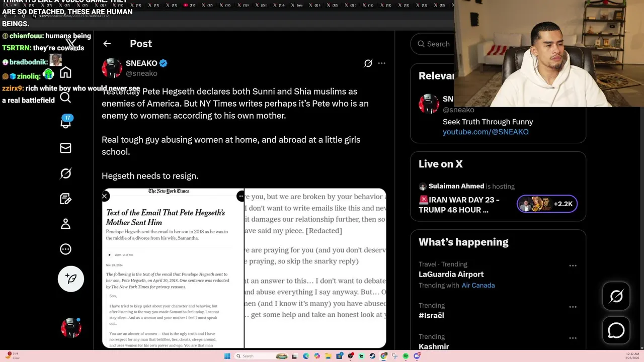Click the "Hegseth needs to resign." text
The height and width of the screenshot is (362, 644).
(150, 176)
